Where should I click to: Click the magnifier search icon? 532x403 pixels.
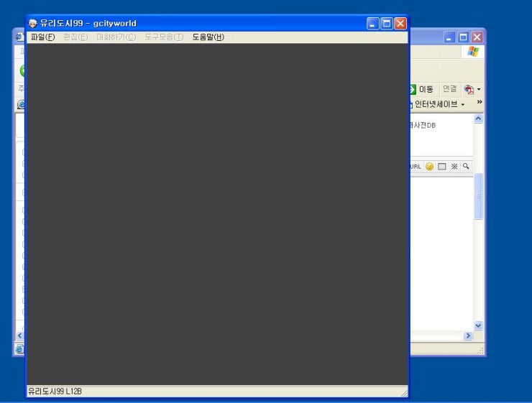point(466,167)
